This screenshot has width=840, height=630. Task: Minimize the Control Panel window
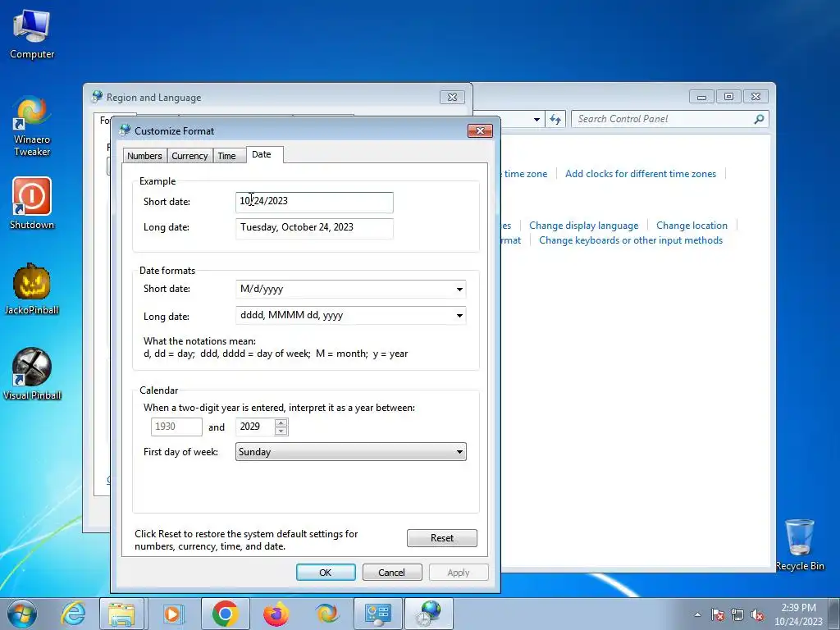click(702, 97)
